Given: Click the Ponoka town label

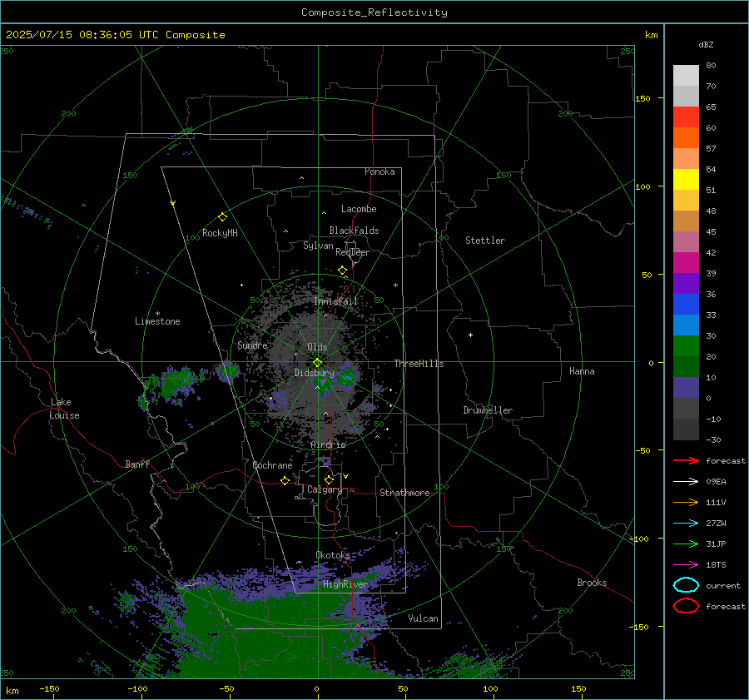Looking at the screenshot, I should coord(379,171).
